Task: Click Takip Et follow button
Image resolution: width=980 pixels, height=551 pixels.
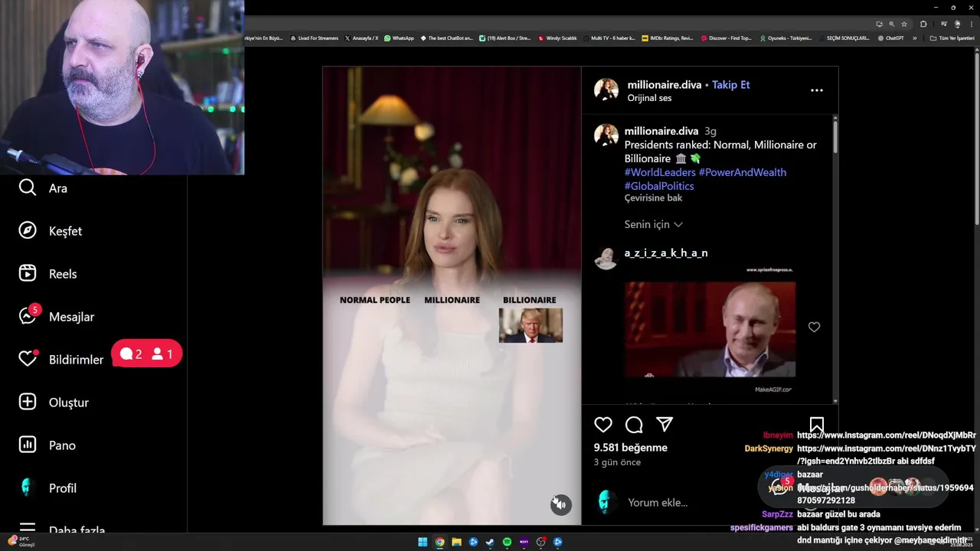Action: [x=730, y=85]
